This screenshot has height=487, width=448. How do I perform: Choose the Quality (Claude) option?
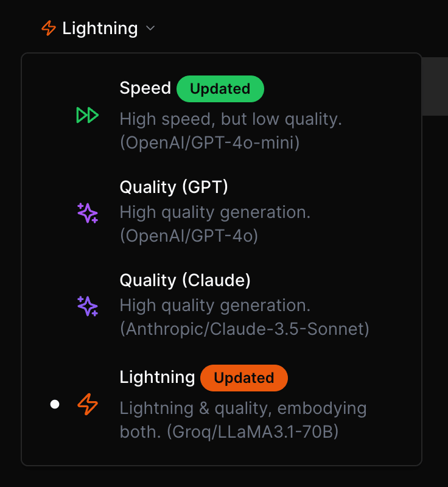[x=185, y=280]
